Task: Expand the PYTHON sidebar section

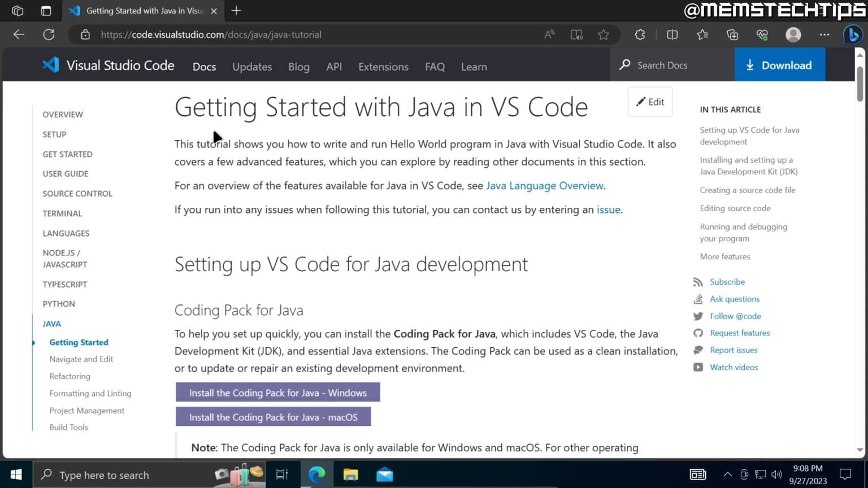Action: [x=58, y=304]
